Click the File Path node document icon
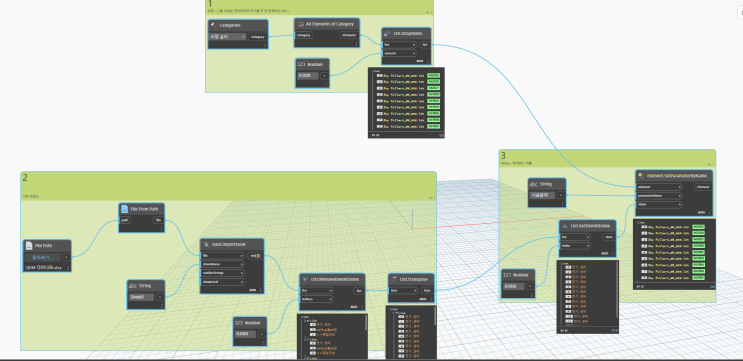Image resolution: width=743 pixels, height=361 pixels. (x=28, y=245)
